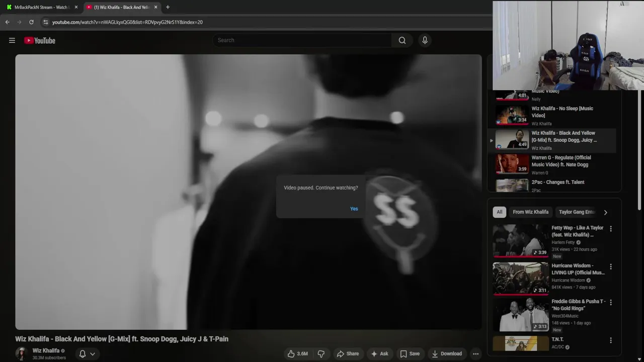Open Wiz Khalifa channel avatar

point(22,353)
